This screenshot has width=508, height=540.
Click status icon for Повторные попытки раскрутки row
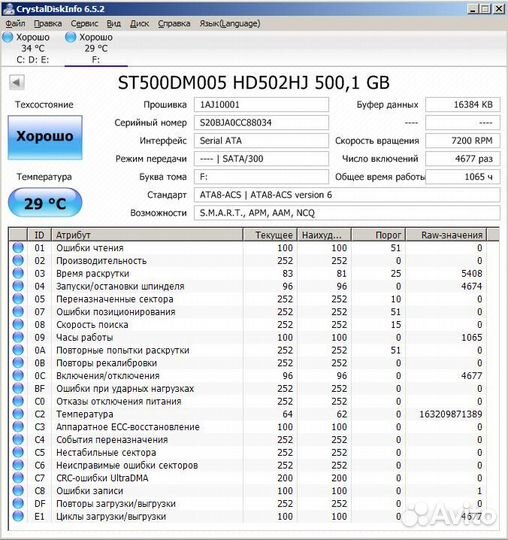coord(18,350)
